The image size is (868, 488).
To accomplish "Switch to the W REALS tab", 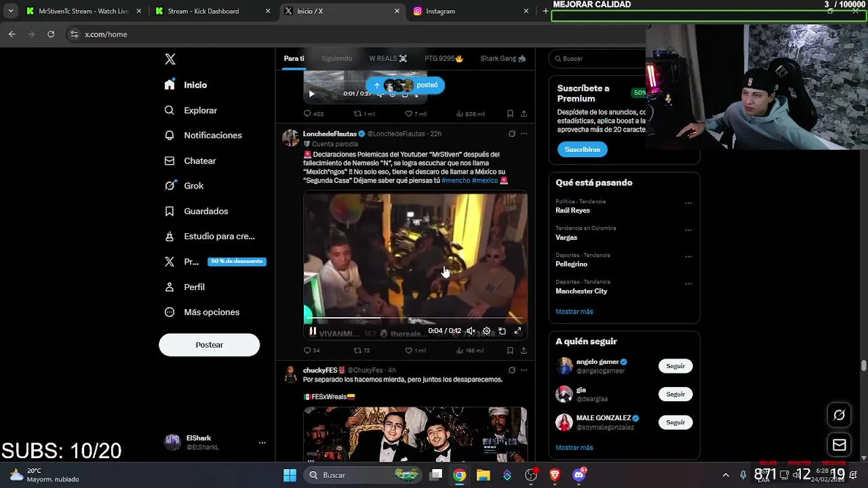I will point(388,58).
